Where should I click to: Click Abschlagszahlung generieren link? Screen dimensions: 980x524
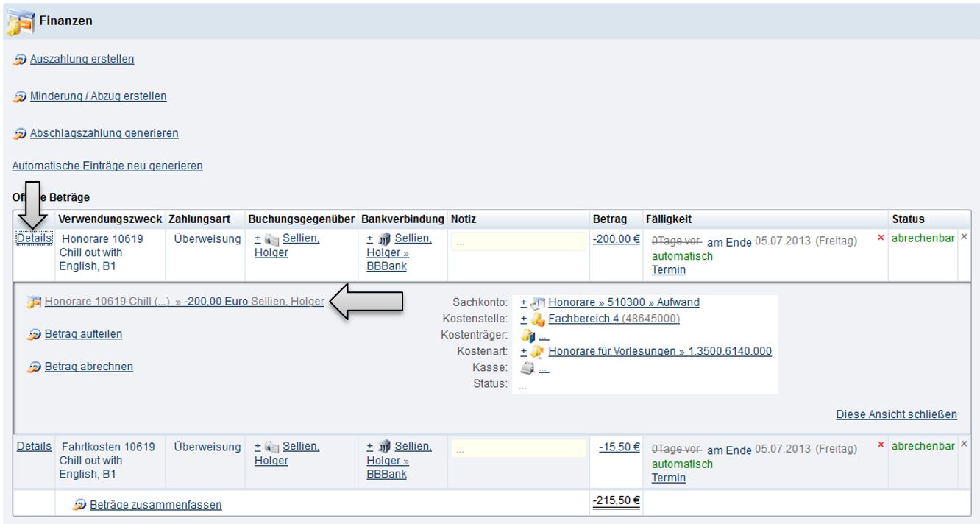(x=104, y=133)
